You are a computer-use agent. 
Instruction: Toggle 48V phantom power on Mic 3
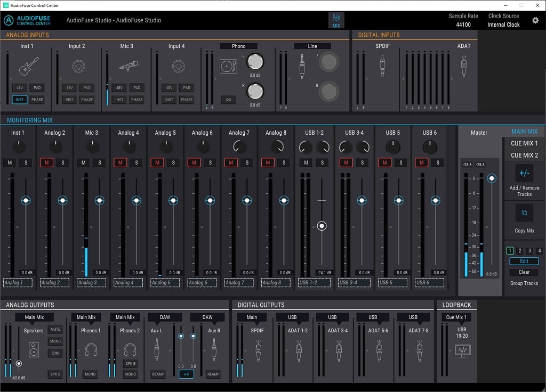click(x=119, y=88)
